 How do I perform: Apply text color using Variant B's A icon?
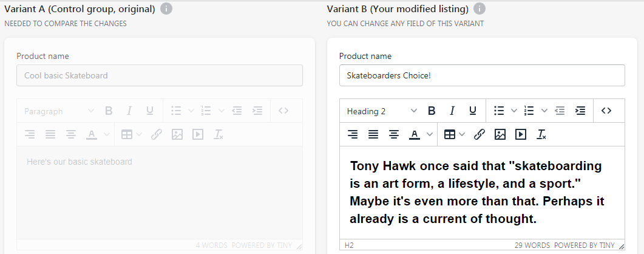(x=415, y=134)
